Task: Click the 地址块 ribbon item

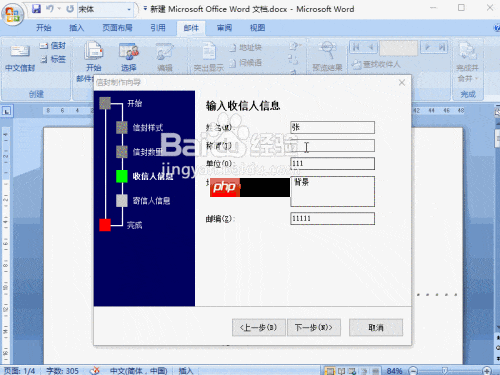Action: point(246,48)
